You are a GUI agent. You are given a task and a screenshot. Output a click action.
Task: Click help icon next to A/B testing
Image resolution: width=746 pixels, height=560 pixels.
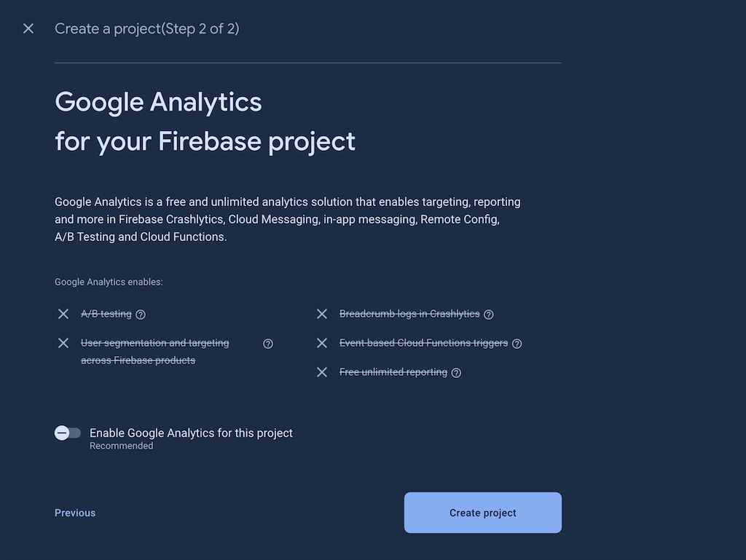tap(141, 315)
